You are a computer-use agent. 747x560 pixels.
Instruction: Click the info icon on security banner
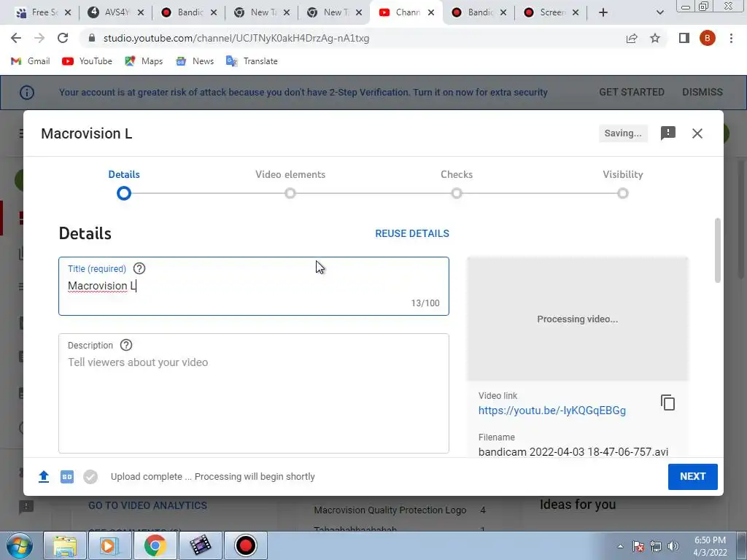27,93
